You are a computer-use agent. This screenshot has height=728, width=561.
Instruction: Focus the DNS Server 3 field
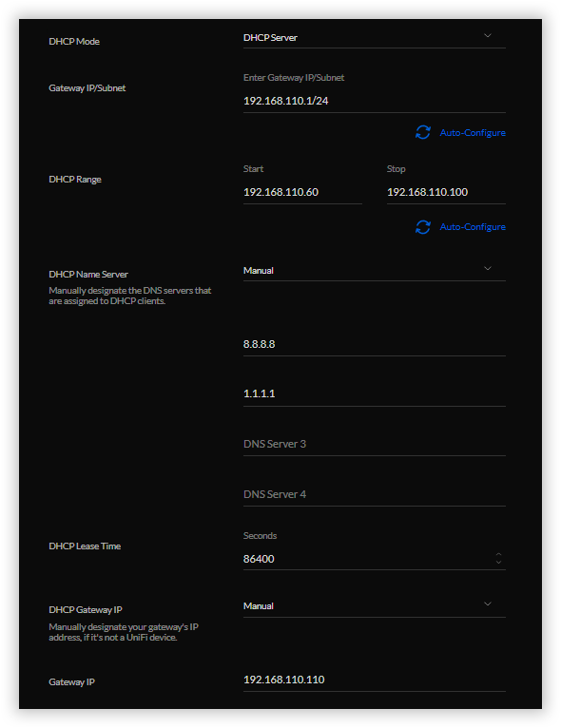(375, 444)
